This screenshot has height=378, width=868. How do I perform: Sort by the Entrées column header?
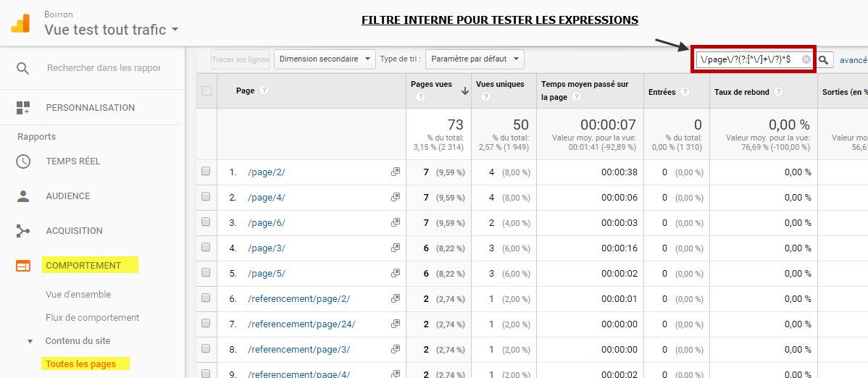[x=662, y=92]
